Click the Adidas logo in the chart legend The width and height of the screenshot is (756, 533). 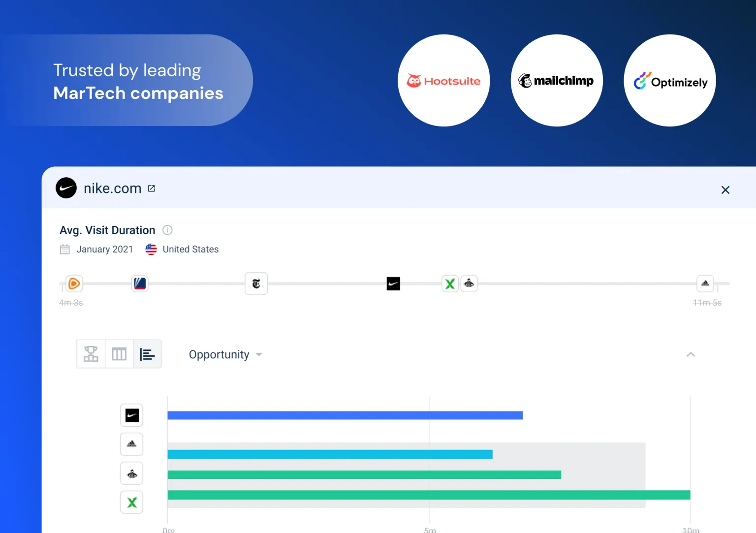click(x=132, y=444)
